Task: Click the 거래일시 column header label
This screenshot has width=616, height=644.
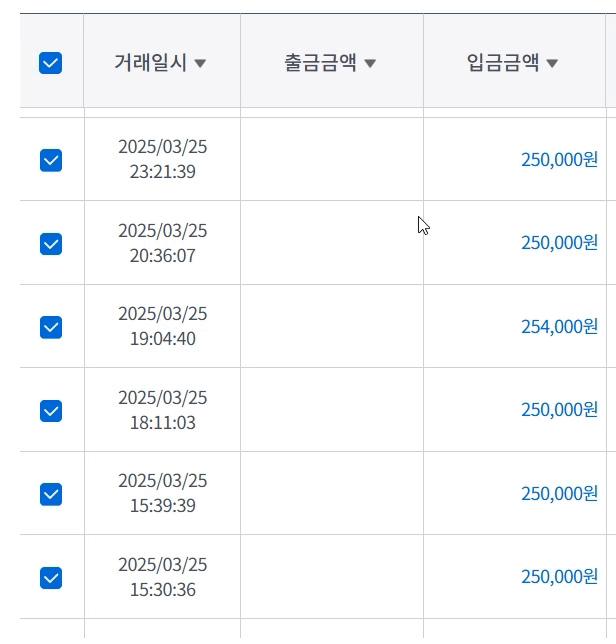Action: tap(151, 63)
